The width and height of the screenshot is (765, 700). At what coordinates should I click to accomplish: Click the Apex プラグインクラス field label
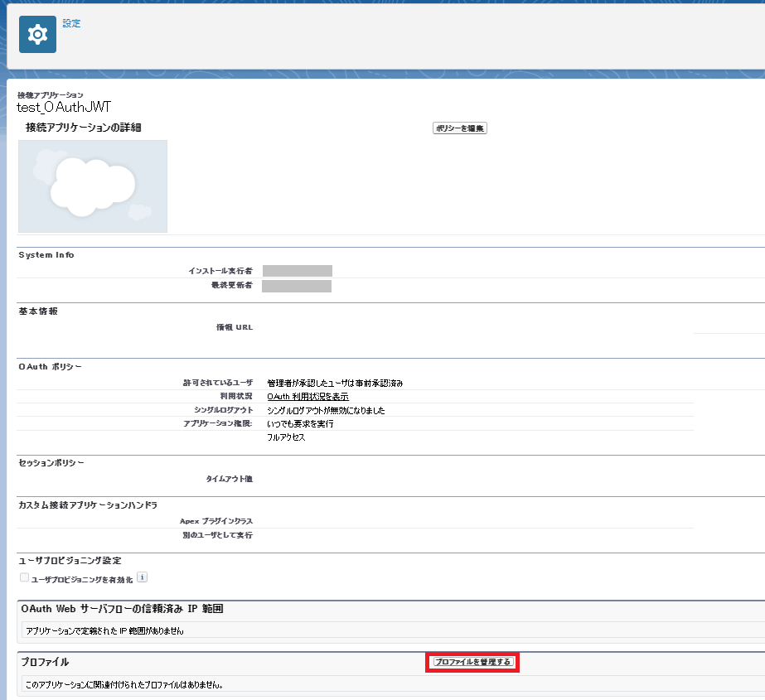(x=216, y=521)
